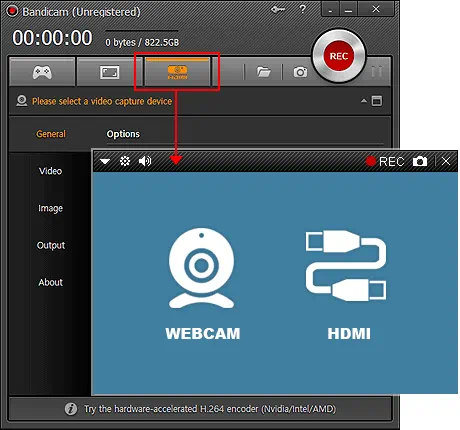Click the webcam icon beside capture device message
This screenshot has height=430, width=460.
point(22,101)
